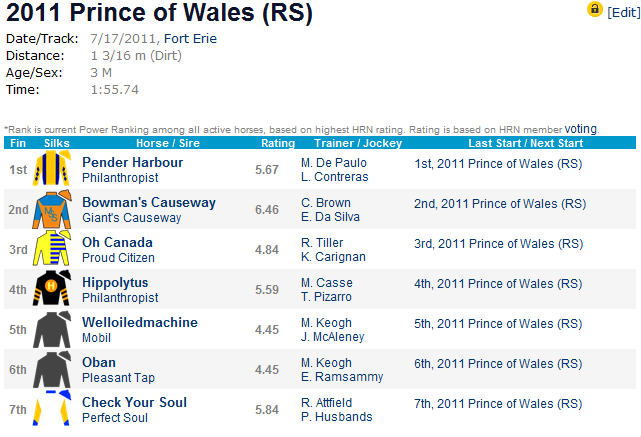Click the Rating column header

click(x=278, y=143)
